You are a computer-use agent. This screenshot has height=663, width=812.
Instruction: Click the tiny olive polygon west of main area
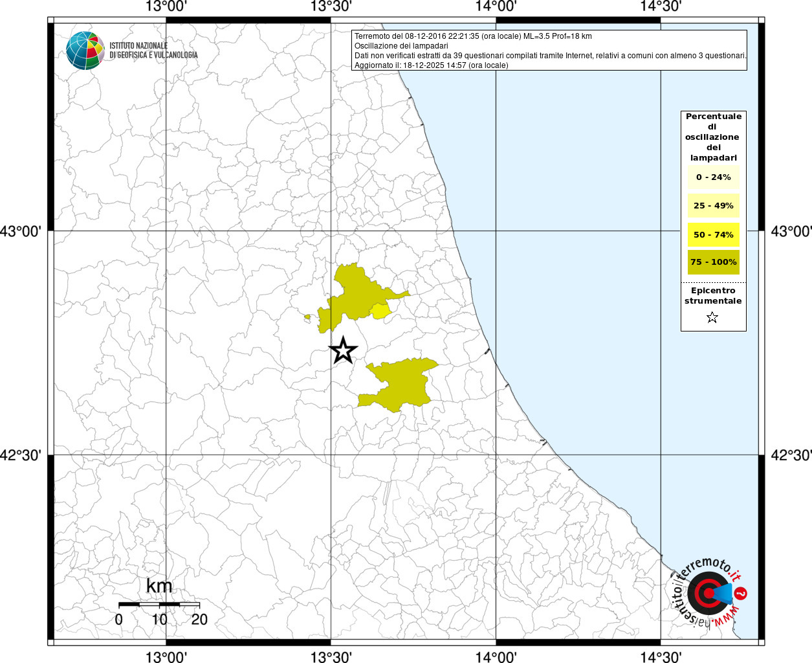point(307,317)
